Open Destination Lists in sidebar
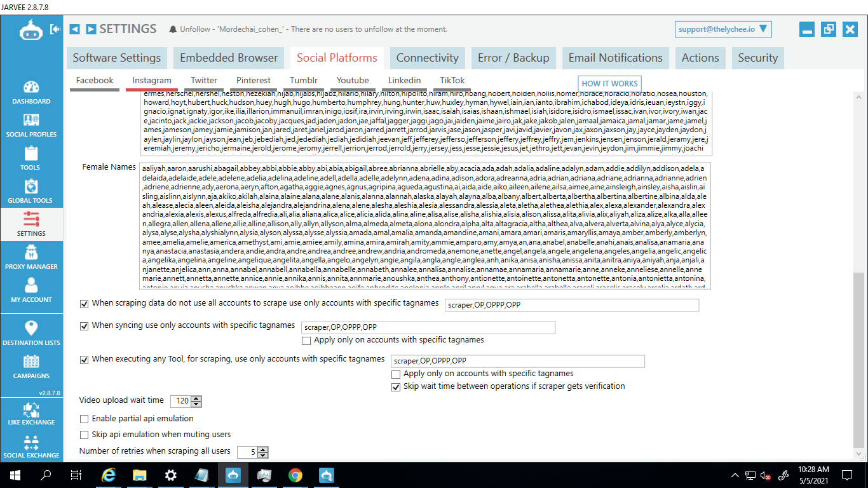868x488 pixels. tap(31, 333)
